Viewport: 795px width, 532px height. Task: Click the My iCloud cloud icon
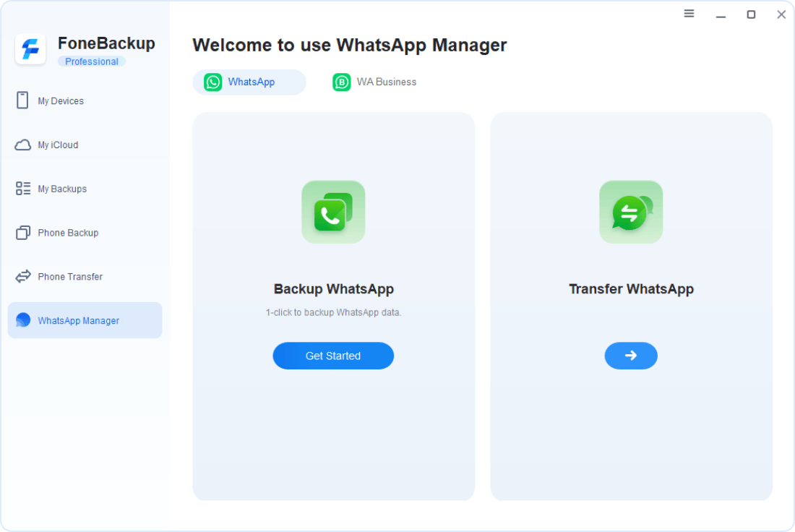(23, 145)
